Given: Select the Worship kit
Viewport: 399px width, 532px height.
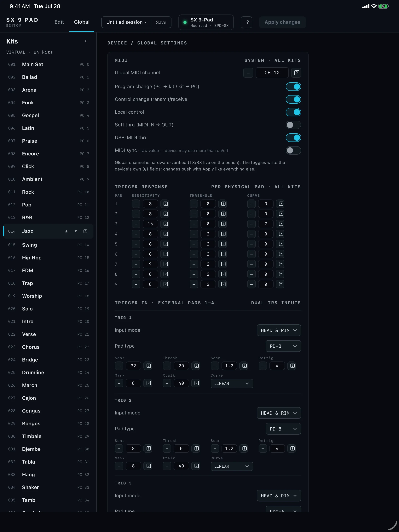Looking at the screenshot, I should click(48, 296).
